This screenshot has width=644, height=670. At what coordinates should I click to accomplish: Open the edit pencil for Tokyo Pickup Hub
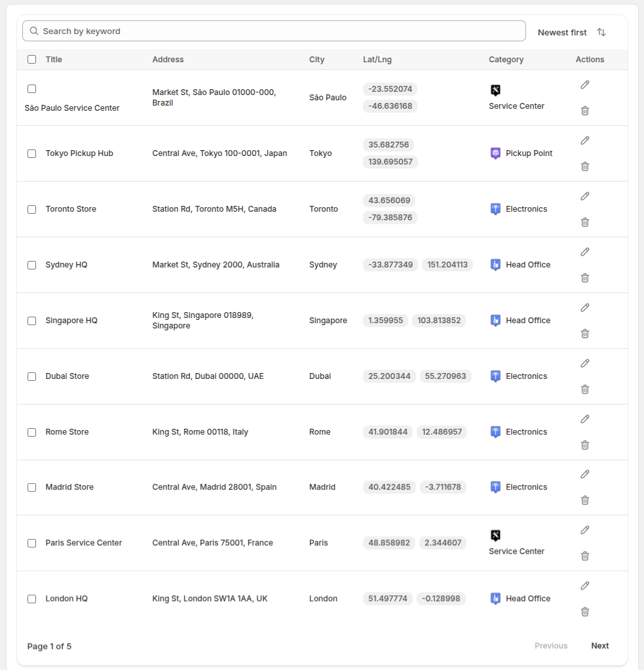point(584,140)
